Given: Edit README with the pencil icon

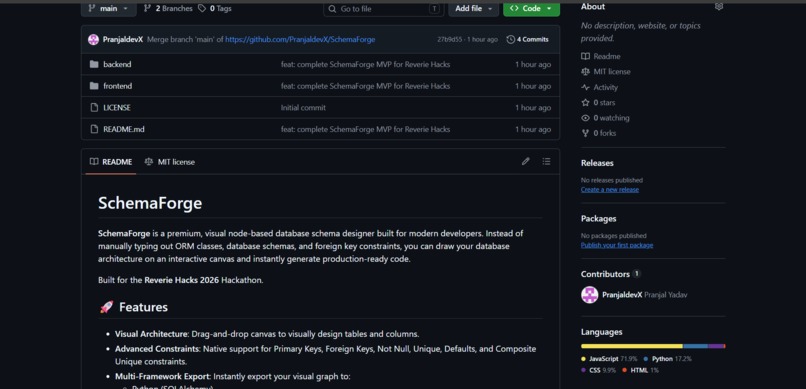Looking at the screenshot, I should pyautogui.click(x=525, y=161).
